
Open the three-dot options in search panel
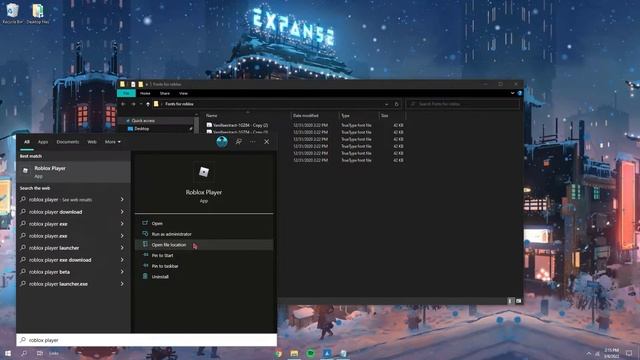[x=253, y=142]
